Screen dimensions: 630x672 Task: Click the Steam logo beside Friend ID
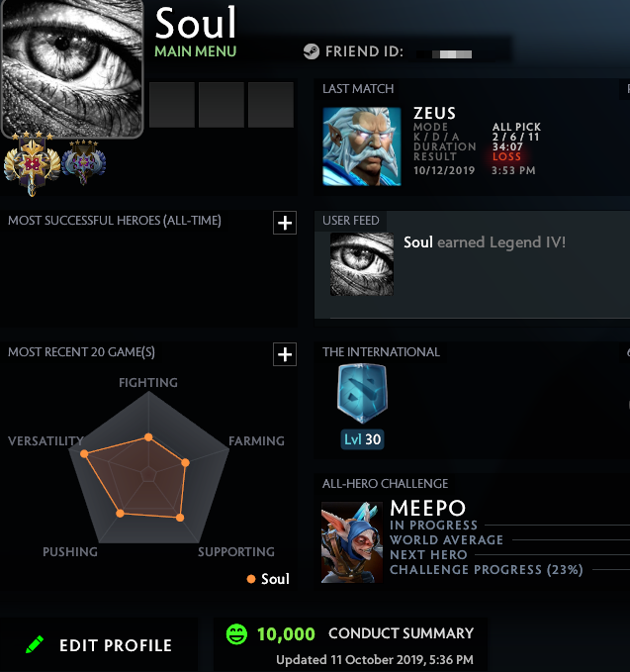coord(312,51)
